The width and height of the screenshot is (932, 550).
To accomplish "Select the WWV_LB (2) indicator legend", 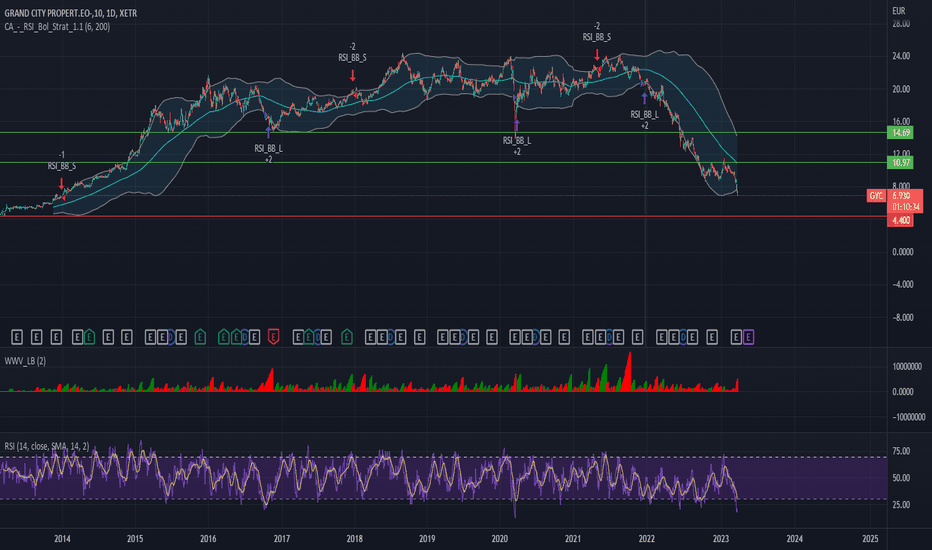I will pos(25,361).
